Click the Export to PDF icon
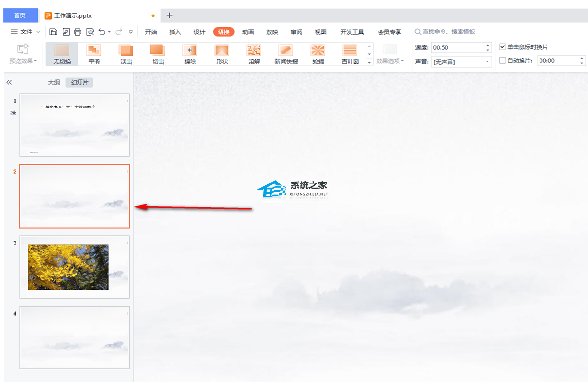This screenshot has height=382, width=588. [x=65, y=32]
